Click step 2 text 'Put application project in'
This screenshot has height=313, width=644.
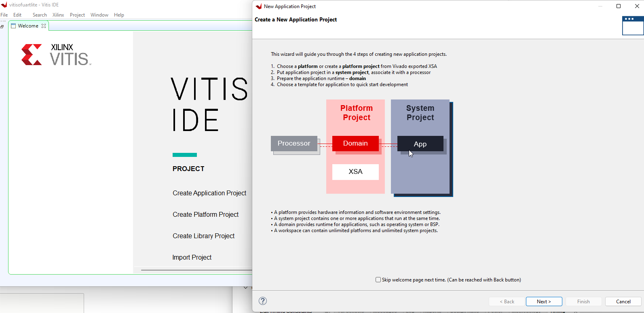point(303,72)
